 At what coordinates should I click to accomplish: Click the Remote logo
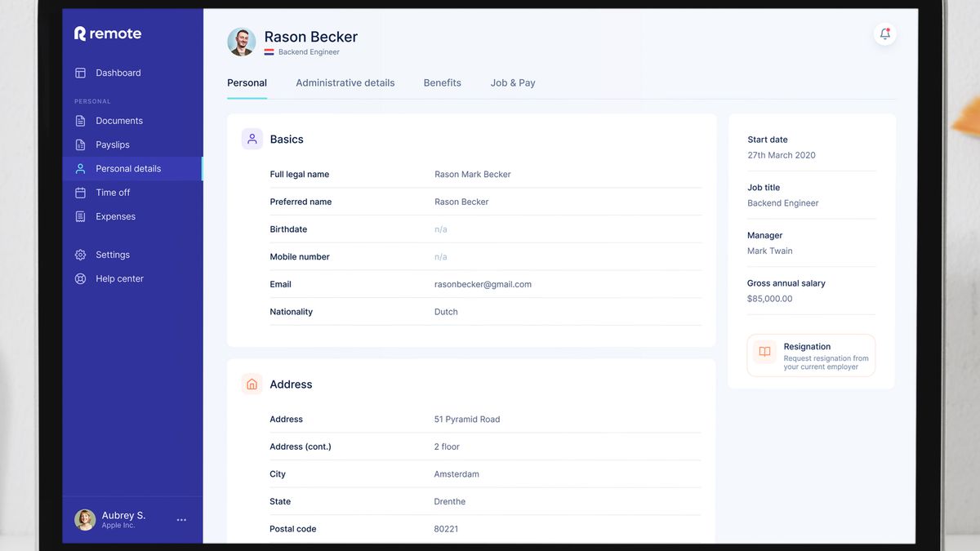pyautogui.click(x=107, y=33)
